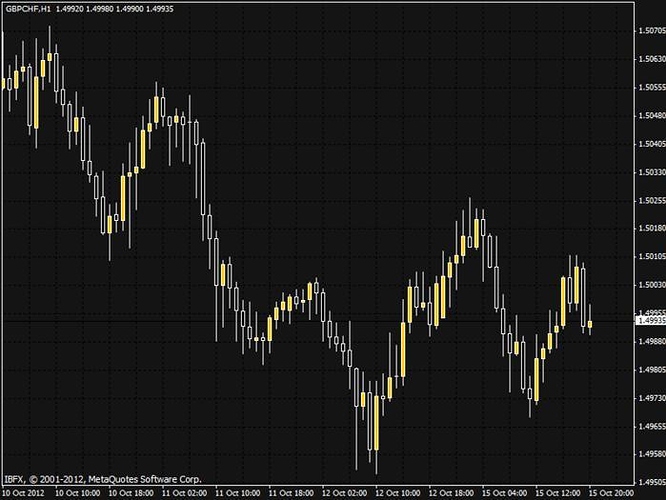Select the 10 Oct 2012 time label
The height and width of the screenshot is (500, 666).
click(23, 493)
